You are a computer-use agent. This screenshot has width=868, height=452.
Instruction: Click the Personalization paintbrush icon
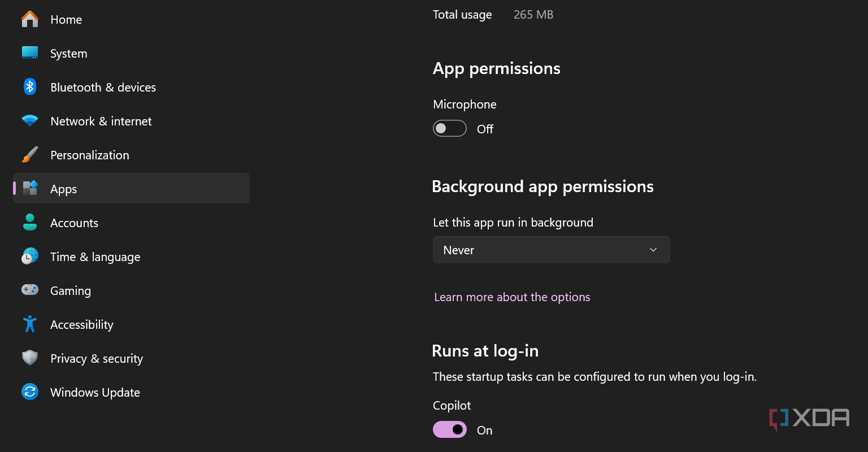pyautogui.click(x=30, y=155)
